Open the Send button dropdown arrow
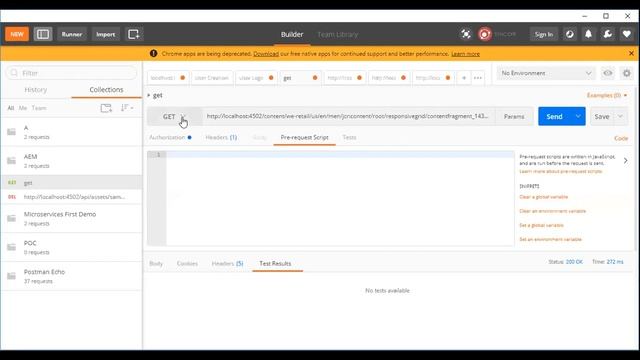Image resolution: width=640 pixels, height=360 pixels. pos(578,116)
